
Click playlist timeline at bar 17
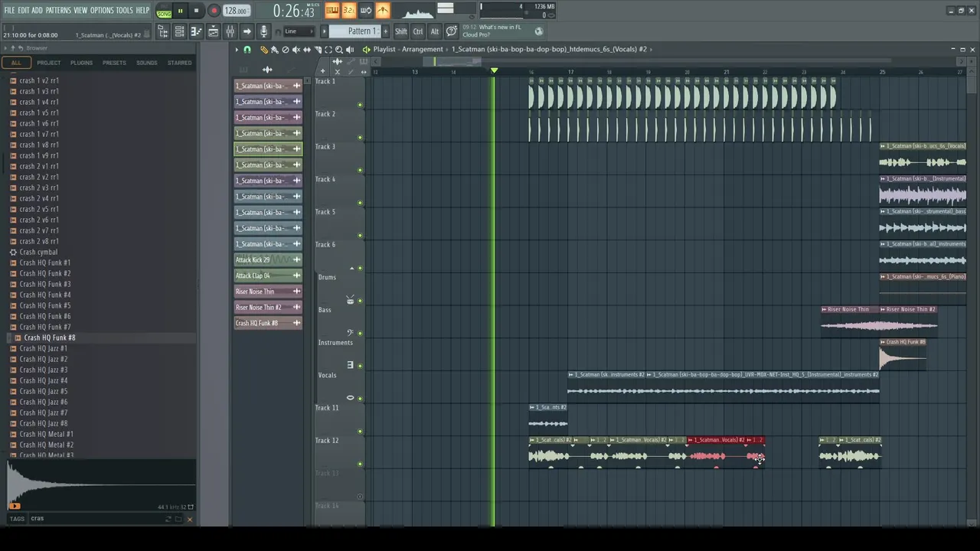coord(570,72)
